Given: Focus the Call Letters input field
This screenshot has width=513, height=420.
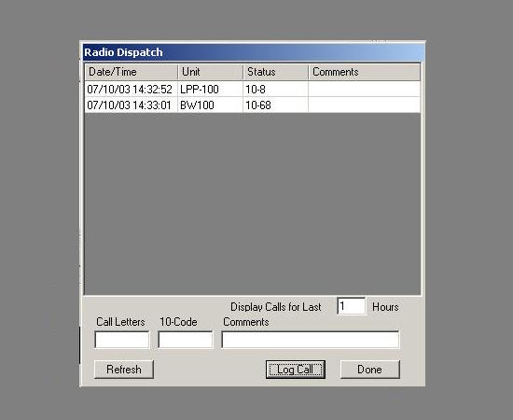Looking at the screenshot, I should pos(122,340).
